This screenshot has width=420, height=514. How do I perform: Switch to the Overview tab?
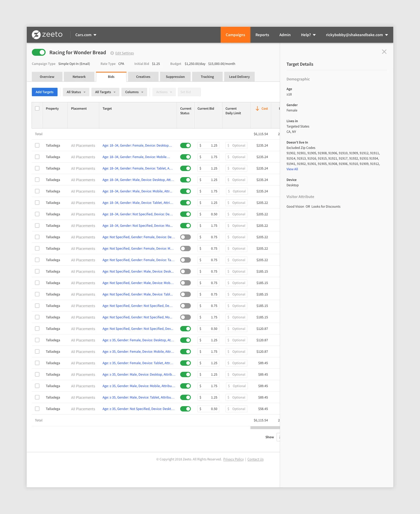(x=47, y=77)
